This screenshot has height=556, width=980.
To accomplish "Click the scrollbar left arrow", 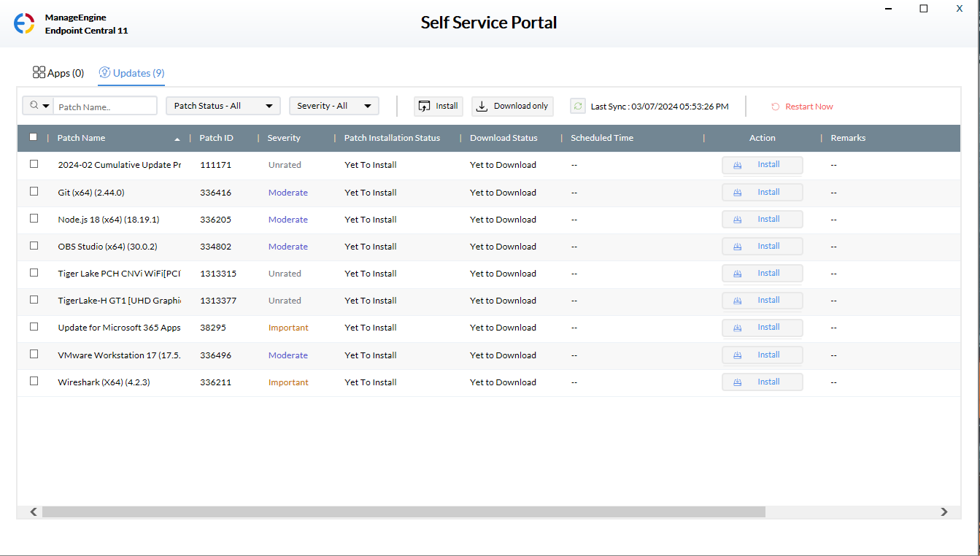I will [34, 512].
